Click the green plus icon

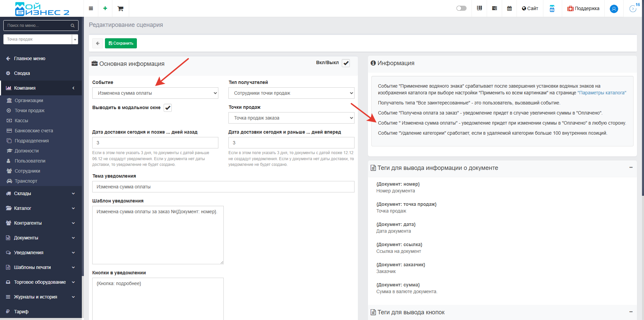coord(105,8)
